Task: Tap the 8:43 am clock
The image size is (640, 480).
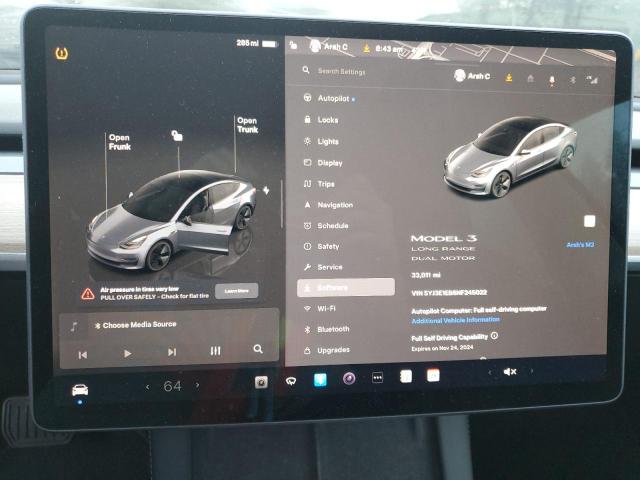Action: point(389,49)
